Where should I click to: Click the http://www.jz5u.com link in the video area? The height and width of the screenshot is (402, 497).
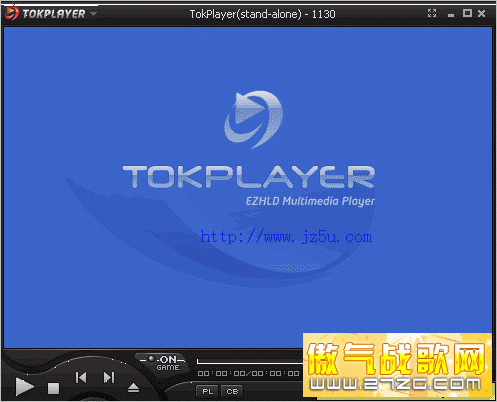(286, 237)
